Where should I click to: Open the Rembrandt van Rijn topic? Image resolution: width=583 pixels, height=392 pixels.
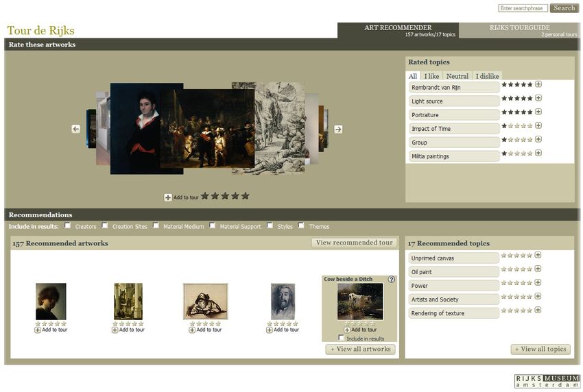coord(454,87)
